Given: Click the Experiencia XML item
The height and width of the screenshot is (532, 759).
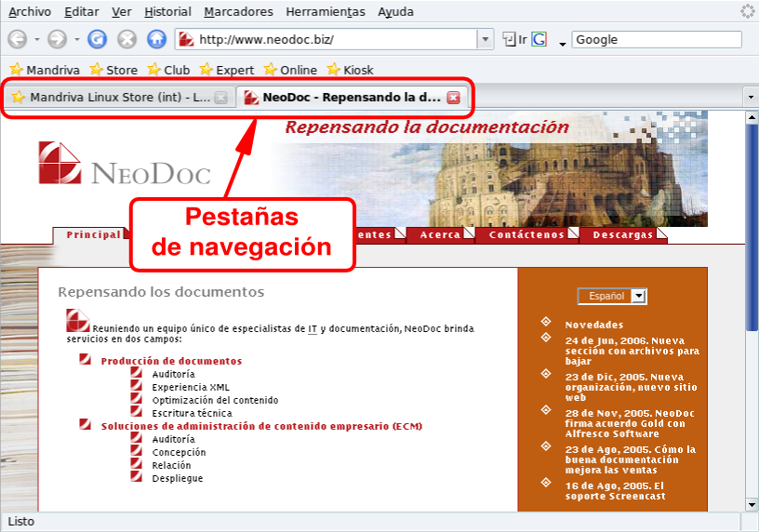Looking at the screenshot, I should (x=191, y=387).
